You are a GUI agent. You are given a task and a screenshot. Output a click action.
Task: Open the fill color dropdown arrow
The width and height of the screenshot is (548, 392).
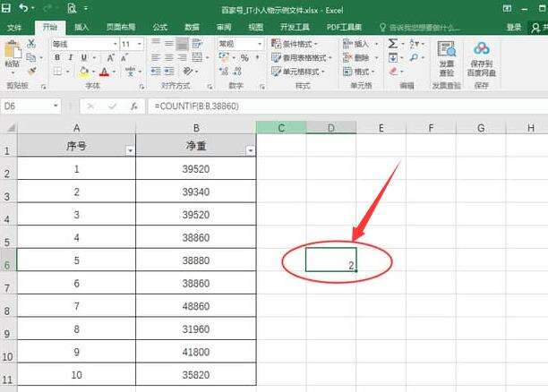[x=94, y=72]
